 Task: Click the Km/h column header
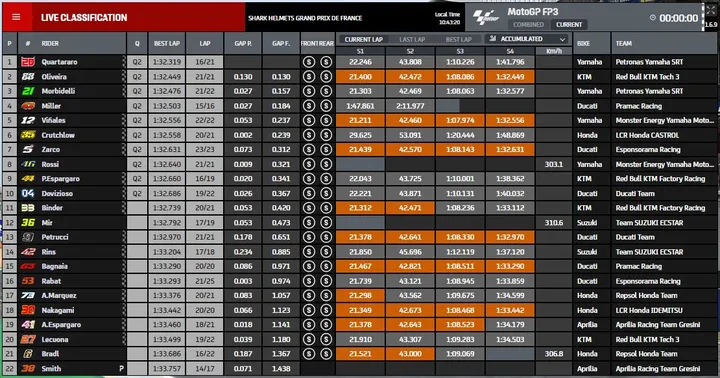coord(554,51)
